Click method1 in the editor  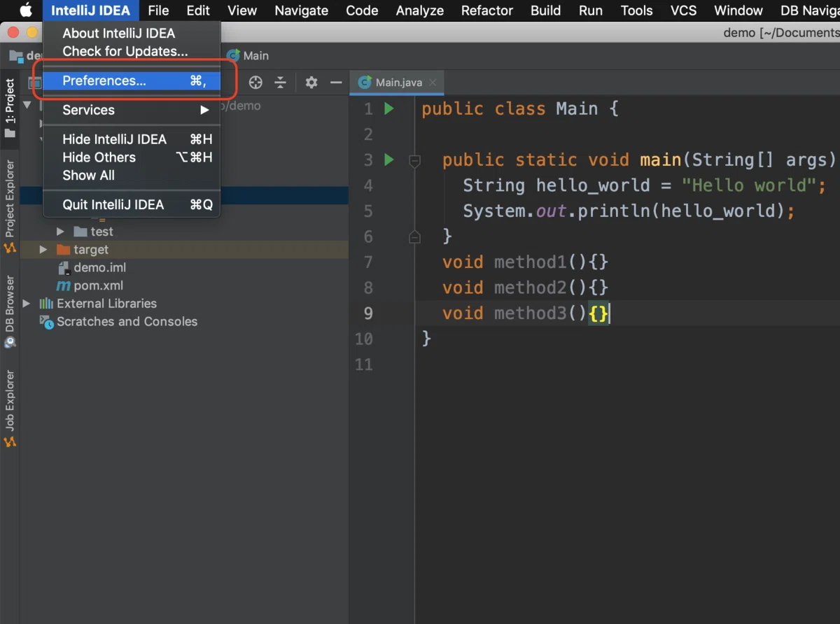[530, 262]
